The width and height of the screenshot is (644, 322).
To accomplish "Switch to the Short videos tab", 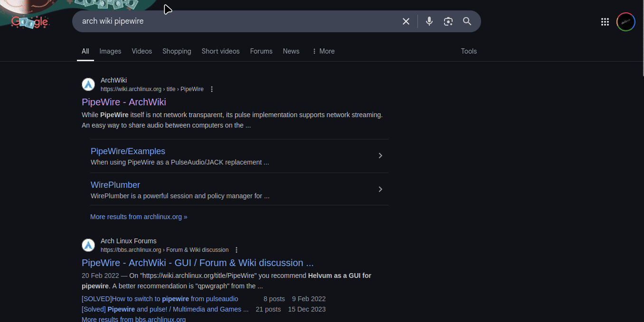I will 220,51.
